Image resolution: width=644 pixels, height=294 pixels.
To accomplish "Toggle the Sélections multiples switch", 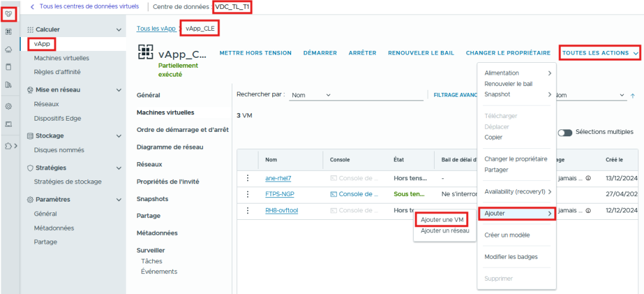I will click(x=565, y=133).
